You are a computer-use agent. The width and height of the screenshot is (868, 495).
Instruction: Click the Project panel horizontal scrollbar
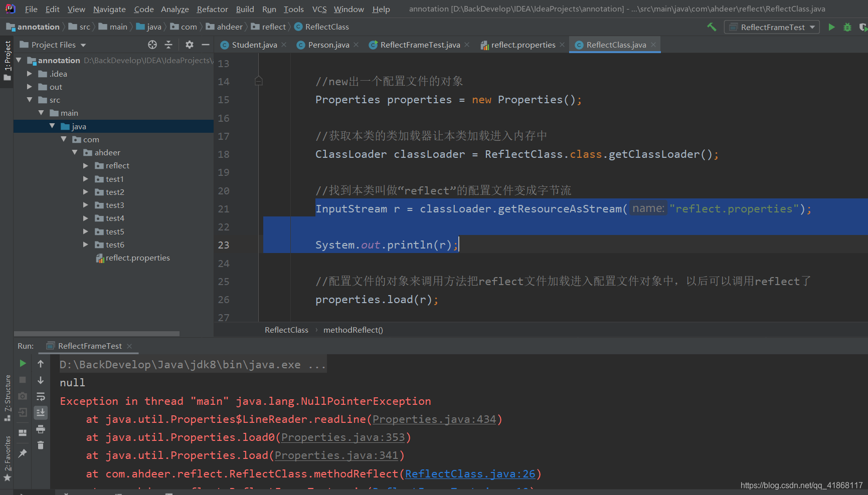point(97,334)
